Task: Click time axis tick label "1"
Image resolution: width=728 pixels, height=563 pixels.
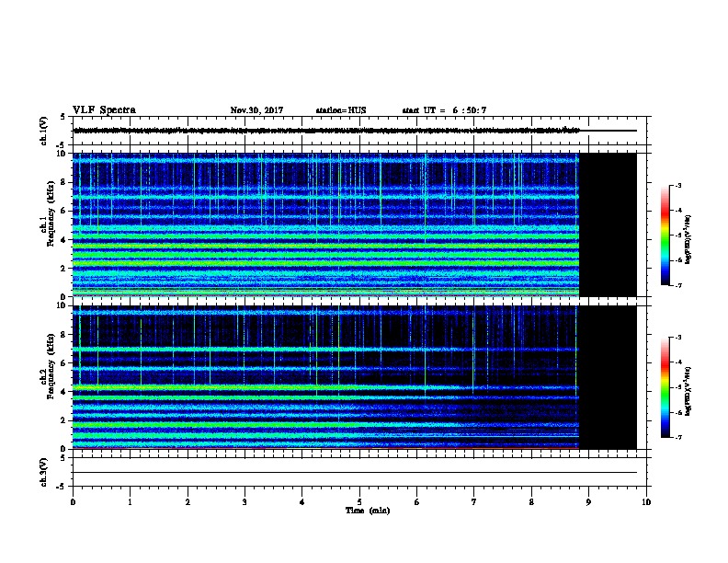Action: click(130, 502)
